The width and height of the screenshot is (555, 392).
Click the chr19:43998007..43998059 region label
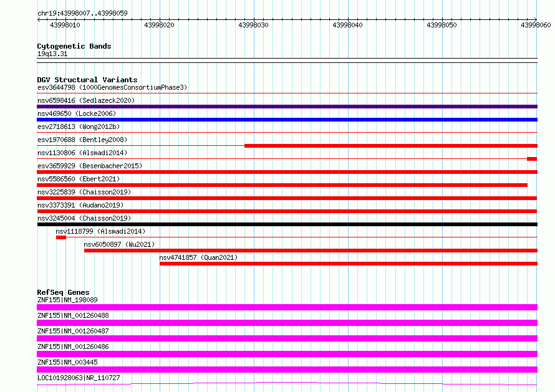click(x=82, y=13)
